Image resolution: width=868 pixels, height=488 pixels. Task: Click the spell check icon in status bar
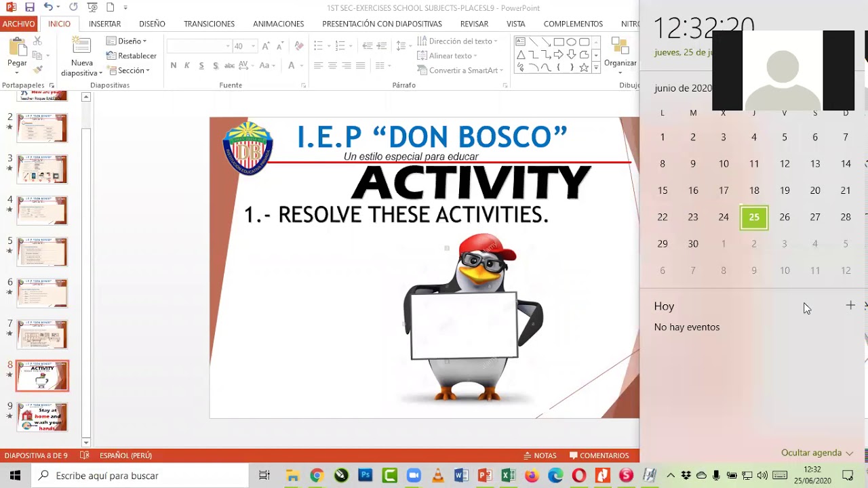(85, 455)
